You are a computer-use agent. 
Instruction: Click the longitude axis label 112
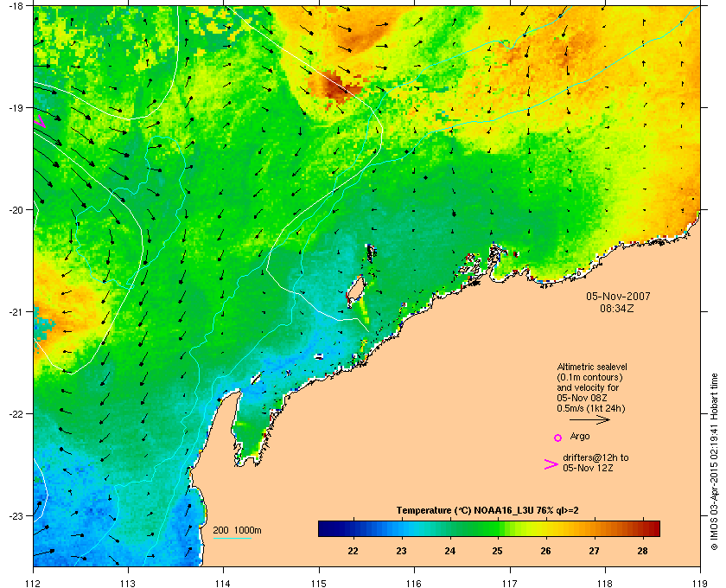pyautogui.click(x=34, y=583)
